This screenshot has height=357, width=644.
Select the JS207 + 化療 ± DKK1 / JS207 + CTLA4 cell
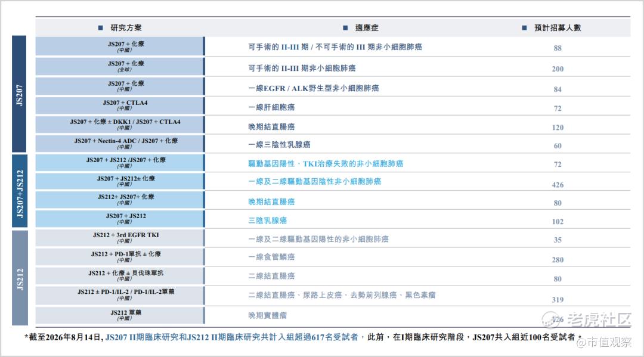pos(120,125)
